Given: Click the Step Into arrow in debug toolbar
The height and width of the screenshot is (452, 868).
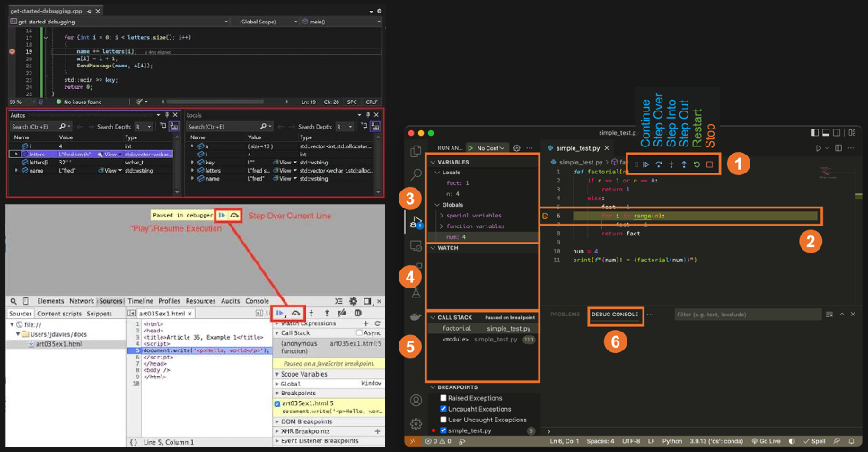Looking at the screenshot, I should coord(671,164).
